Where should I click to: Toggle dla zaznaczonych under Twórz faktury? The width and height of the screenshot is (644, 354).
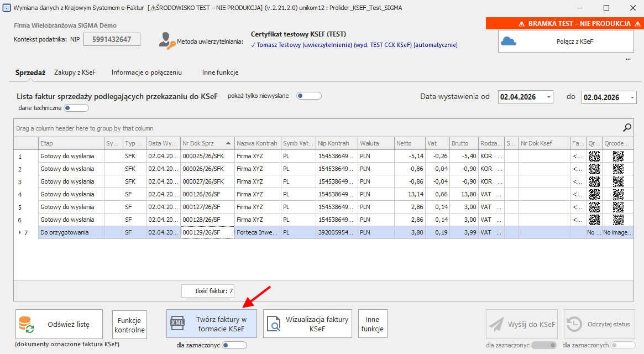(234, 345)
